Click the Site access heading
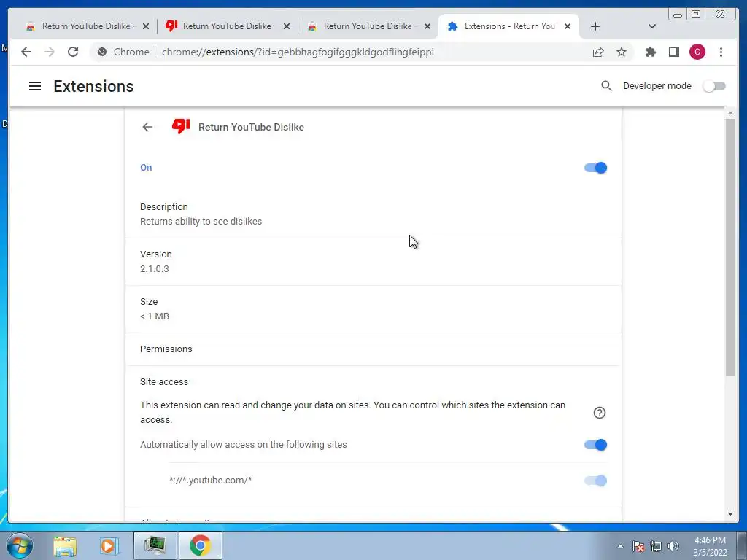 (164, 382)
